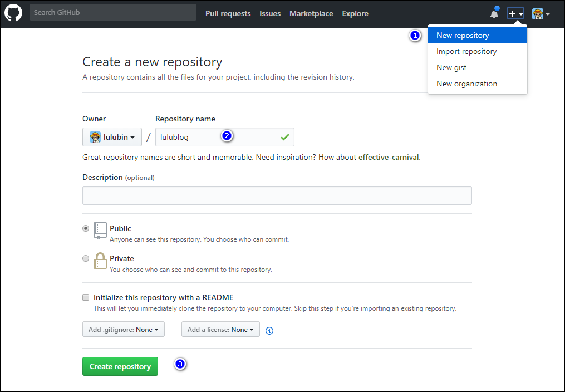
Task: Focus the Search GitHub box
Action: pyautogui.click(x=113, y=12)
